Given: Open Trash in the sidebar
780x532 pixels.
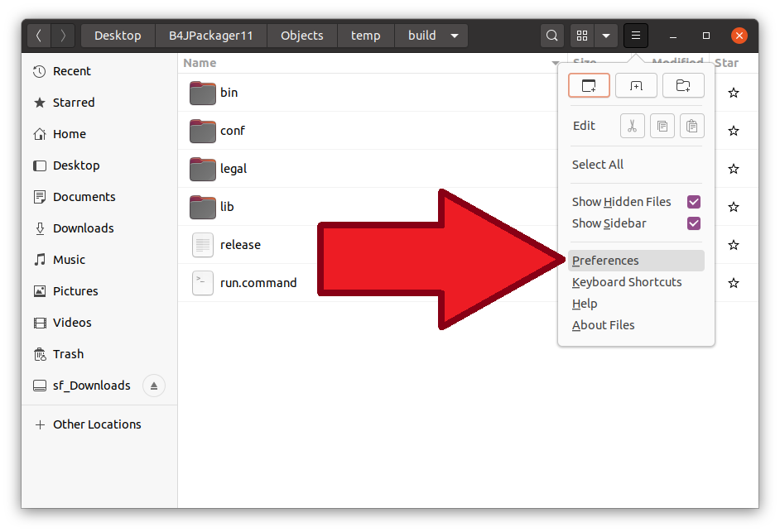Looking at the screenshot, I should click(99, 354).
